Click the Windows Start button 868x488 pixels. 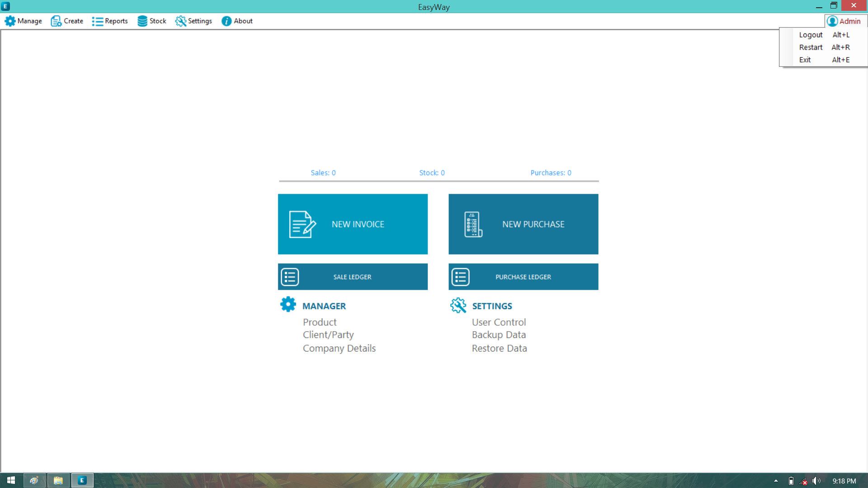pyautogui.click(x=11, y=480)
